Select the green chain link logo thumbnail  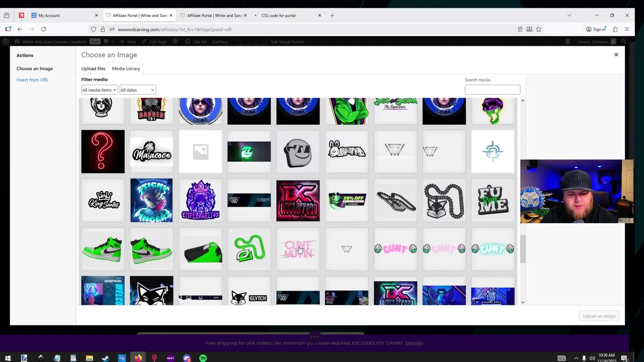(x=249, y=249)
